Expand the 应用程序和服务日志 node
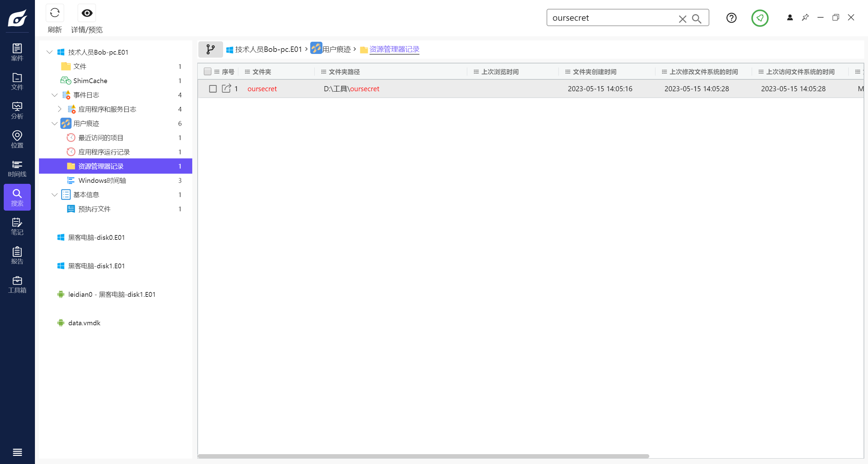Screen dimensions: 868x464 click(60, 109)
